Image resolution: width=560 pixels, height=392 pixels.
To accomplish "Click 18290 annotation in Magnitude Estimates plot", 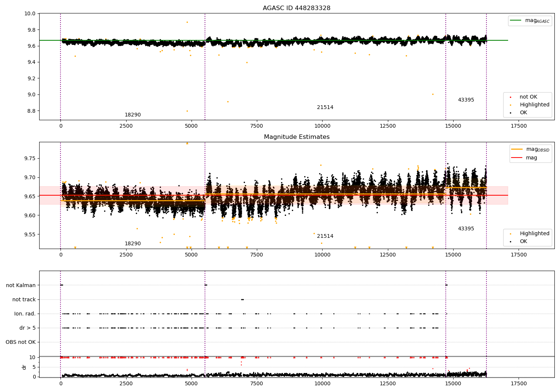I will [x=133, y=244].
